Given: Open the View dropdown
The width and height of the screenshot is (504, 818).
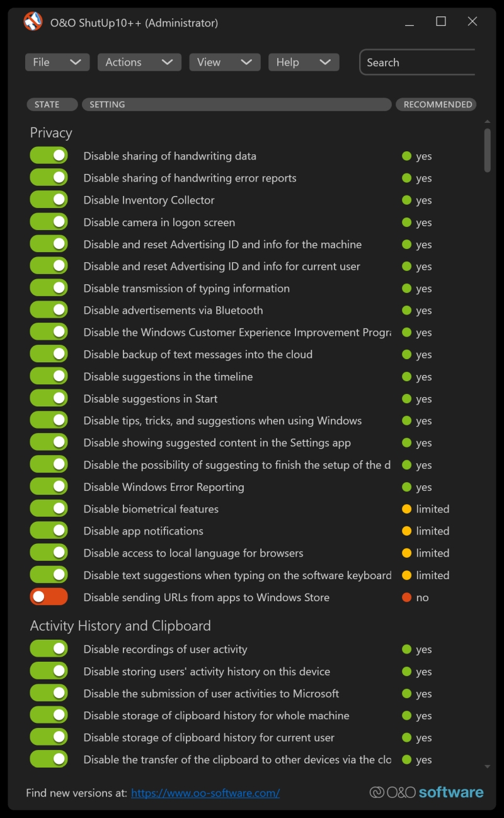Looking at the screenshot, I should coord(225,62).
